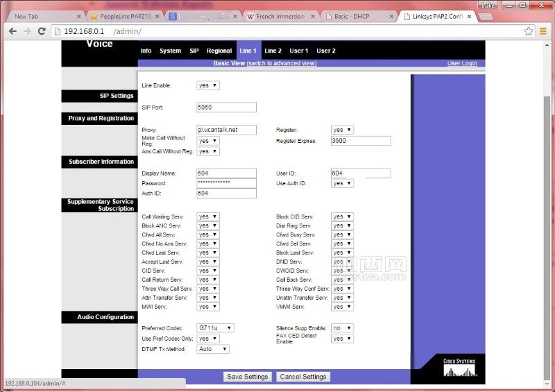Open the Cfwd No Ans Serv dropdown
Screen dimensions: 555x392
pos(207,244)
